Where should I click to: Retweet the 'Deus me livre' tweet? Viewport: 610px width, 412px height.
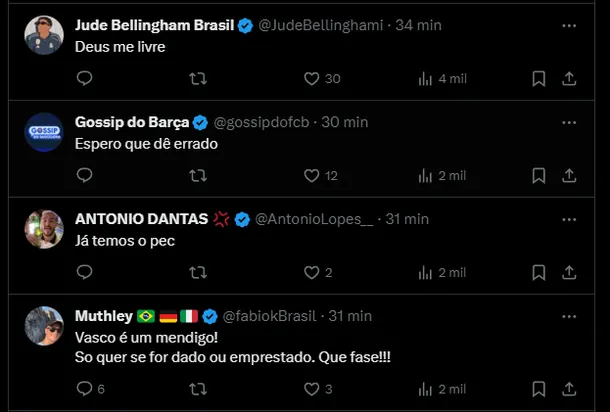pos(198,79)
